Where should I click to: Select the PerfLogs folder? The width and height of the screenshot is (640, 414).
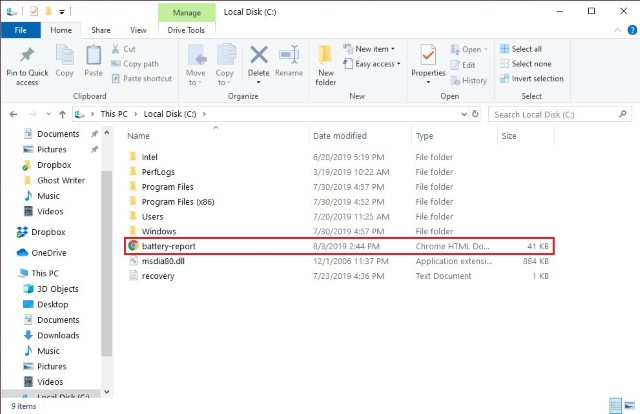click(x=338, y=172)
